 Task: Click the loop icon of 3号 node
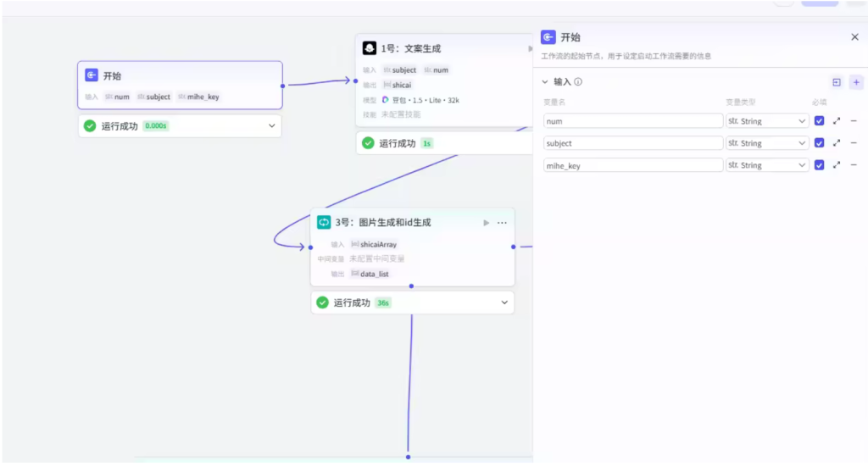tap(324, 222)
